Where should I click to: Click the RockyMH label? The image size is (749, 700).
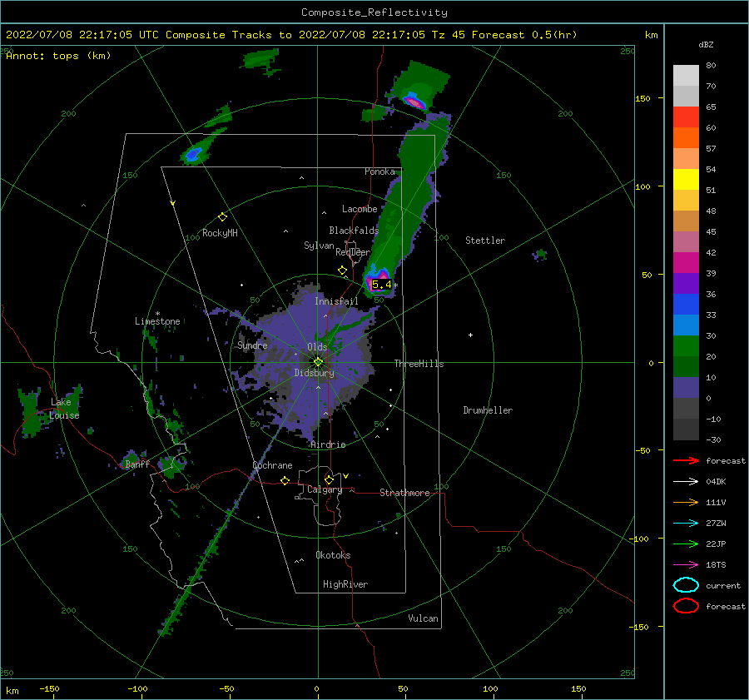click(220, 233)
